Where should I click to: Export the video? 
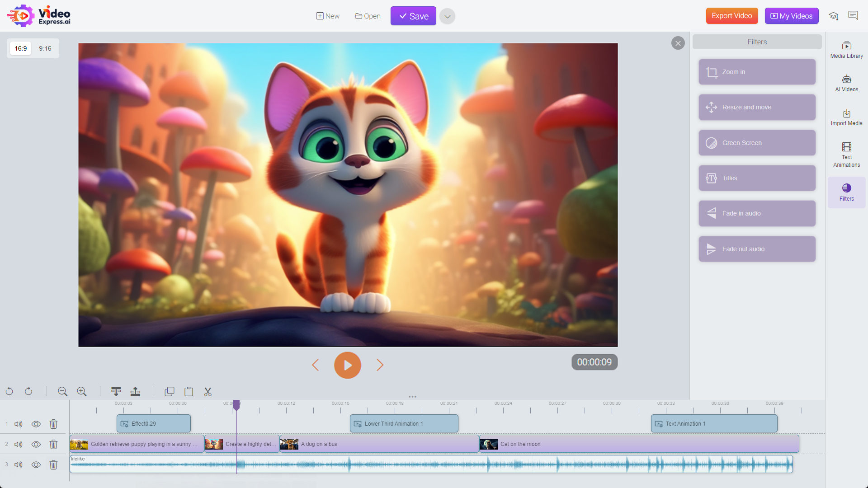731,15
